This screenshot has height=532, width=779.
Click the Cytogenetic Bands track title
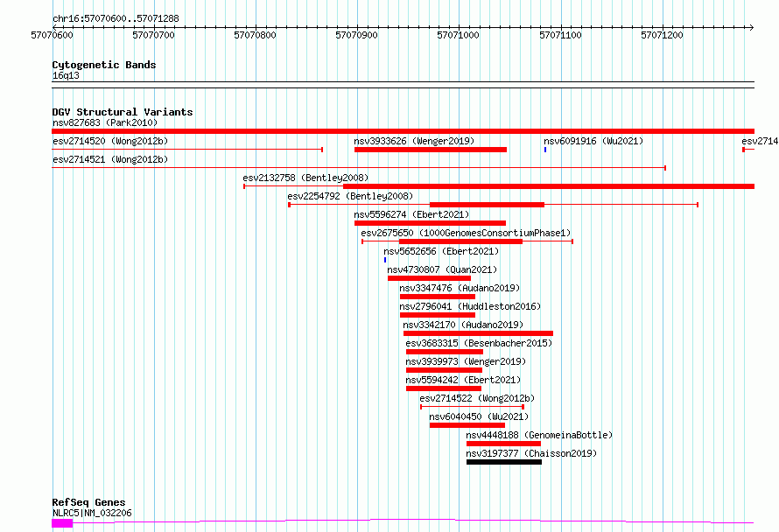[x=104, y=65]
